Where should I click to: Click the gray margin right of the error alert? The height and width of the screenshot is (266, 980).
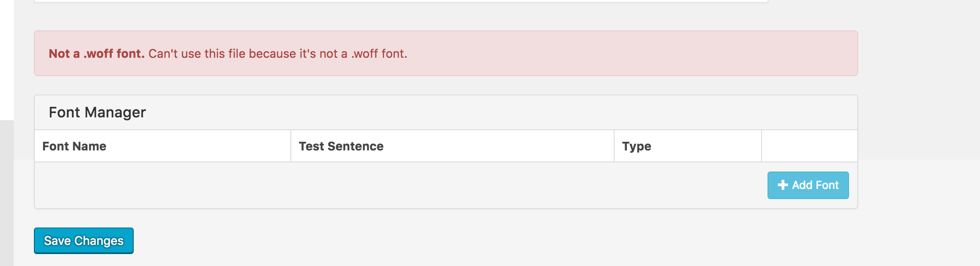point(916,54)
